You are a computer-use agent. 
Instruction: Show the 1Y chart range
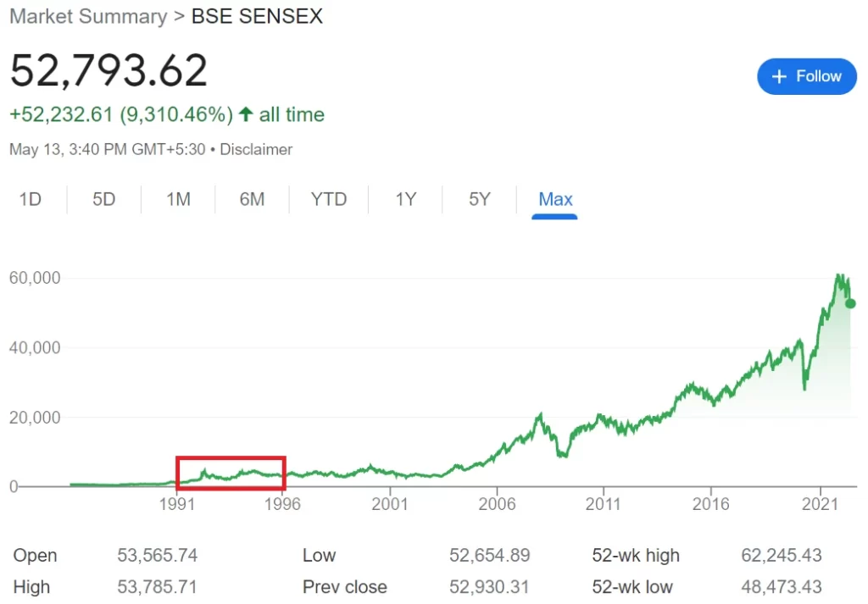tap(405, 199)
